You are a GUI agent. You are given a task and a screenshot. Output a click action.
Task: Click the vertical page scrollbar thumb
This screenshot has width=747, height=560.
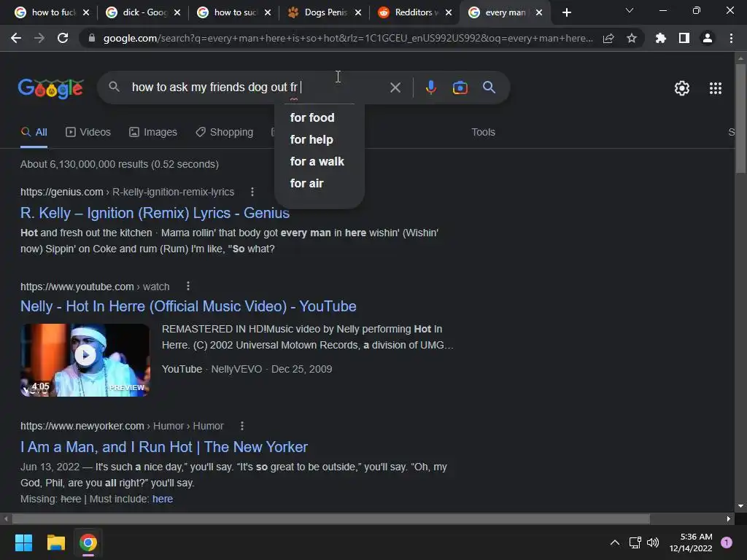tap(740, 118)
